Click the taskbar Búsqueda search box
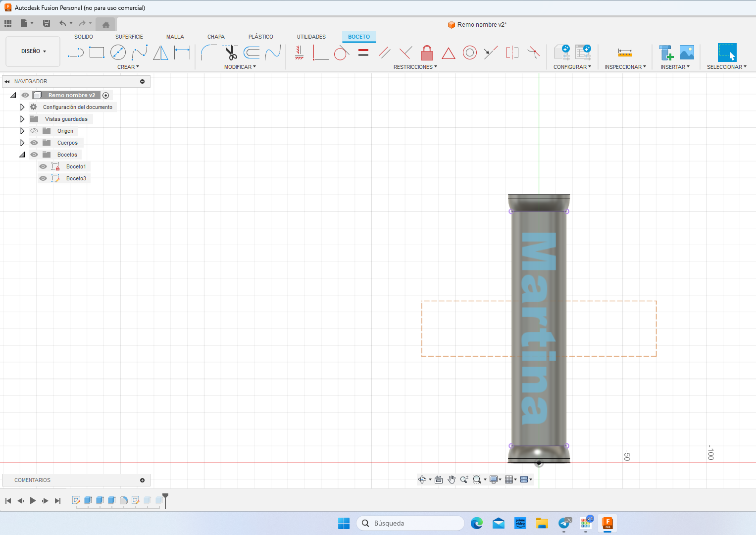This screenshot has width=756, height=535. point(410,523)
